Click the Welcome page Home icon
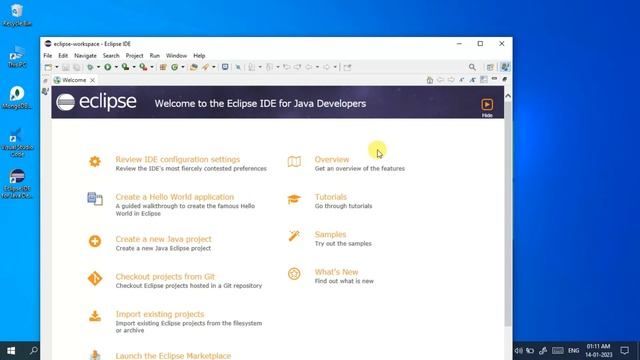Image resolution: width=640 pixels, height=360 pixels. pos(430,80)
